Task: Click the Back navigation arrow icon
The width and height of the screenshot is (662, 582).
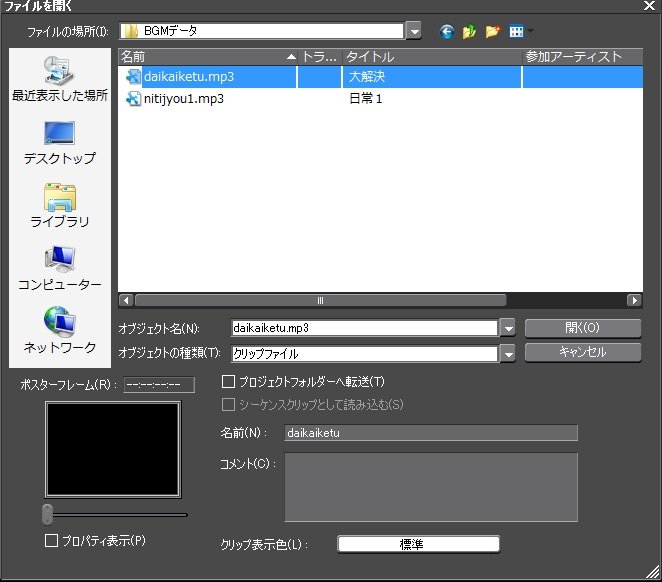Action: tap(447, 31)
